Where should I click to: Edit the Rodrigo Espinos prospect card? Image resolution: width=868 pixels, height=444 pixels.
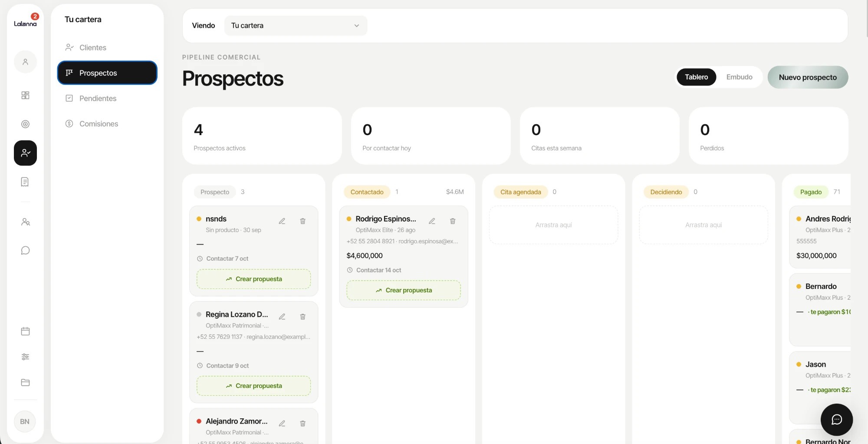pyautogui.click(x=432, y=221)
